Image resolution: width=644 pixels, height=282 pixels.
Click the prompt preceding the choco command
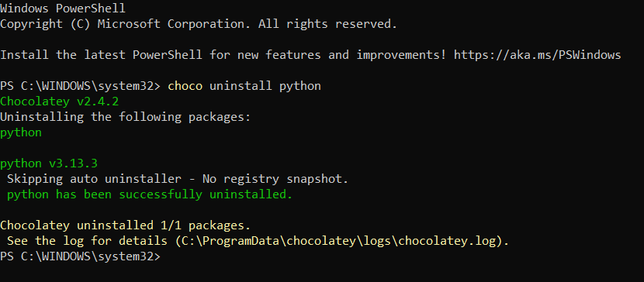click(x=82, y=86)
